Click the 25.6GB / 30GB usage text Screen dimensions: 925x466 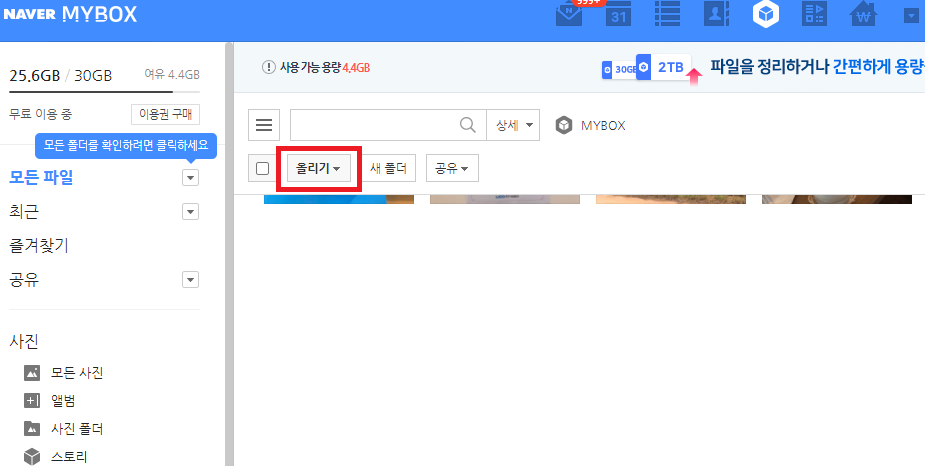[x=61, y=76]
